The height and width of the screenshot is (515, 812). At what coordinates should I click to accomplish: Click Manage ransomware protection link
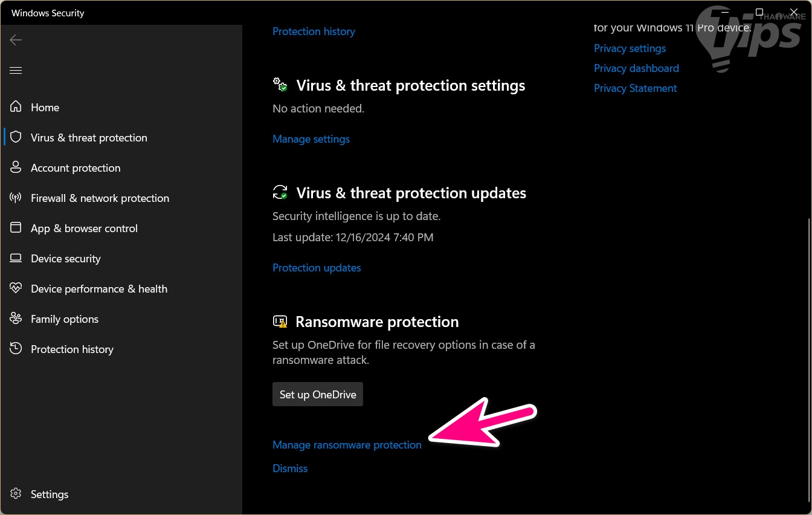point(347,445)
